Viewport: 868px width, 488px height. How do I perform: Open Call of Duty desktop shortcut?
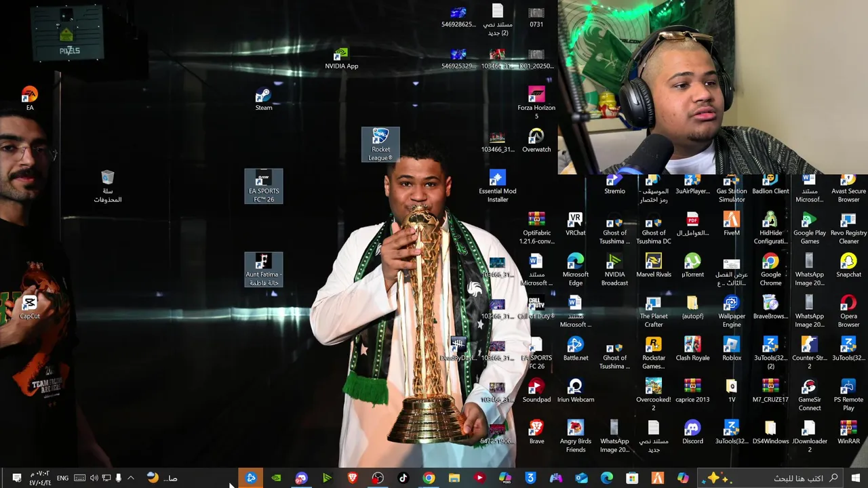[x=536, y=308]
